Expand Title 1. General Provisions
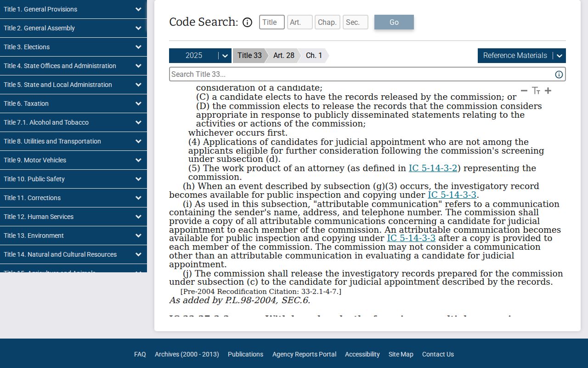This screenshot has width=588, height=368. [73, 9]
